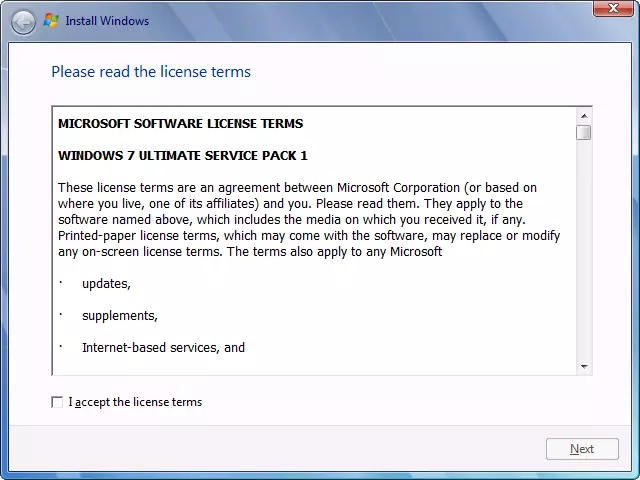This screenshot has width=640, height=480.
Task: Click the Windows flag logo icon
Action: 51,21
